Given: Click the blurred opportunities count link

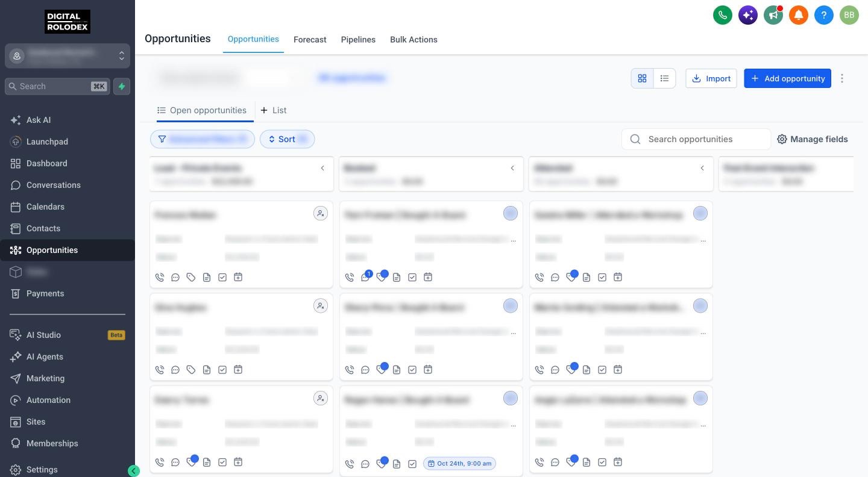Looking at the screenshot, I should [351, 78].
